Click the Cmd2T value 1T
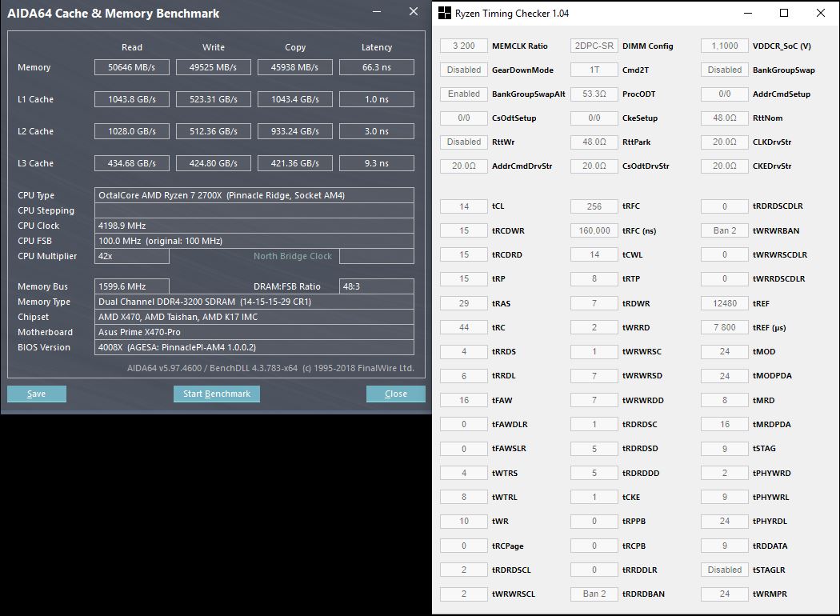Screen dimensions: 840x616 [x=594, y=70]
